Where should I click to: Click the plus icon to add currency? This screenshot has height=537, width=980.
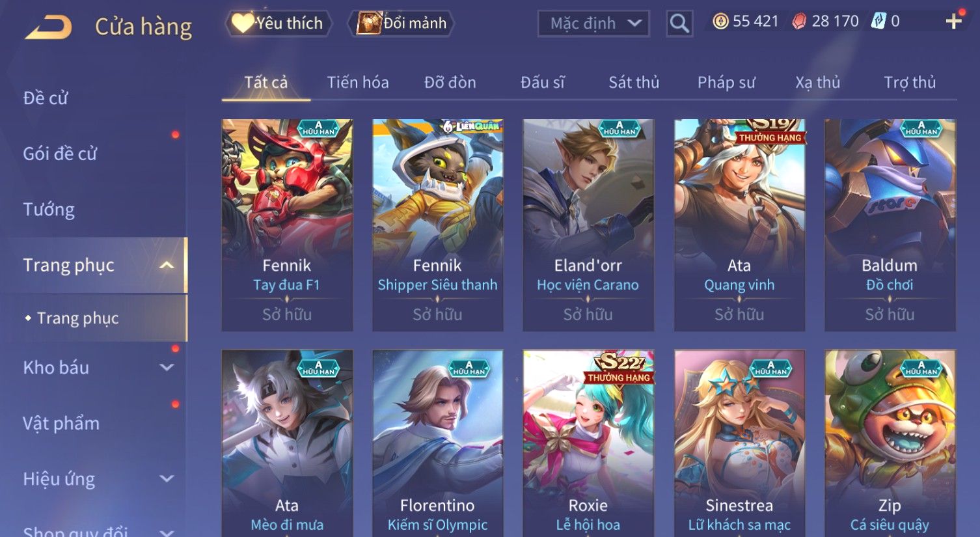953,21
